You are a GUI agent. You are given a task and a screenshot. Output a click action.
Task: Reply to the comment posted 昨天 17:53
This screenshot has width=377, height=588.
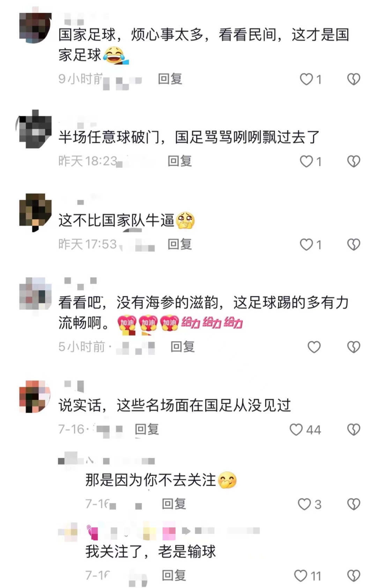pos(180,244)
